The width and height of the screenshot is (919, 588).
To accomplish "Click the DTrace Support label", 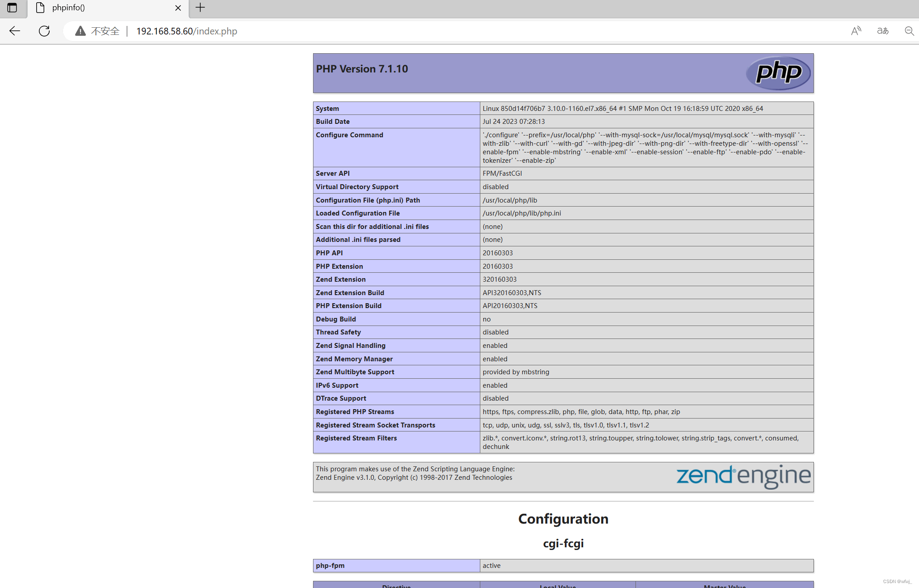I will click(x=341, y=398).
